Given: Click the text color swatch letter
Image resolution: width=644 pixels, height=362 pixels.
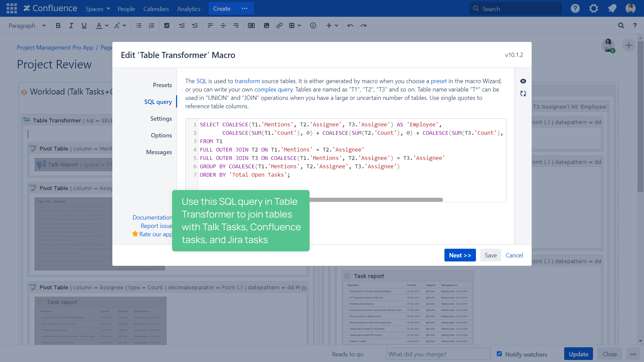Looking at the screenshot, I should click(99, 25).
